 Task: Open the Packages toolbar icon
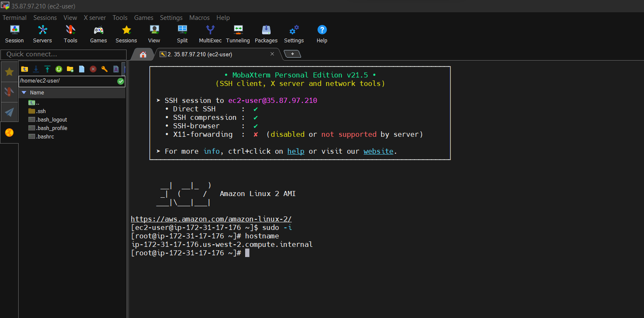click(x=266, y=34)
